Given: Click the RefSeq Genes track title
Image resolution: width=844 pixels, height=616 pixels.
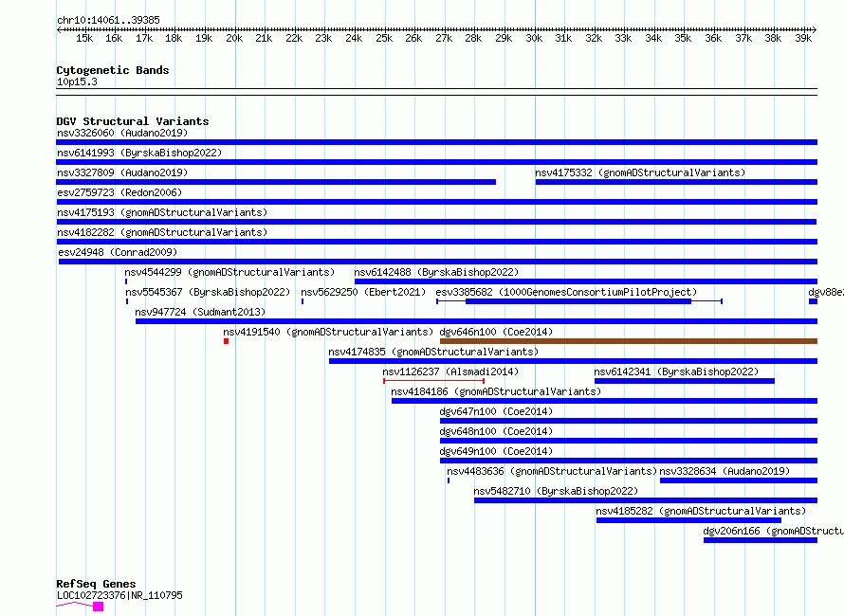Looking at the screenshot, I should [96, 585].
